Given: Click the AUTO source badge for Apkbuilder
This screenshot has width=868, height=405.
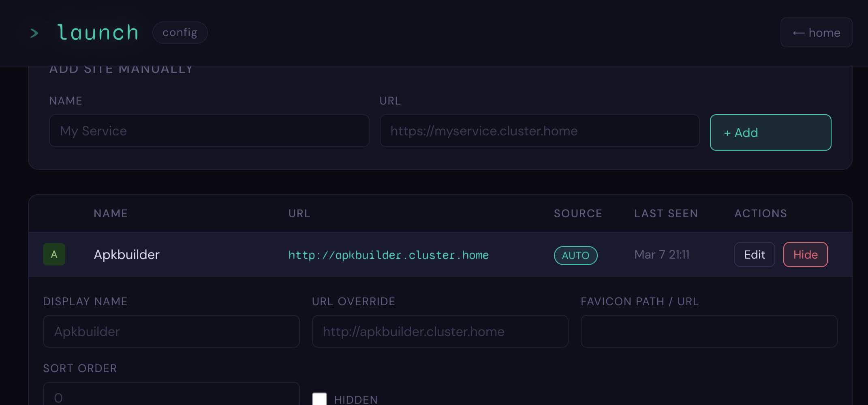Looking at the screenshot, I should [x=575, y=255].
